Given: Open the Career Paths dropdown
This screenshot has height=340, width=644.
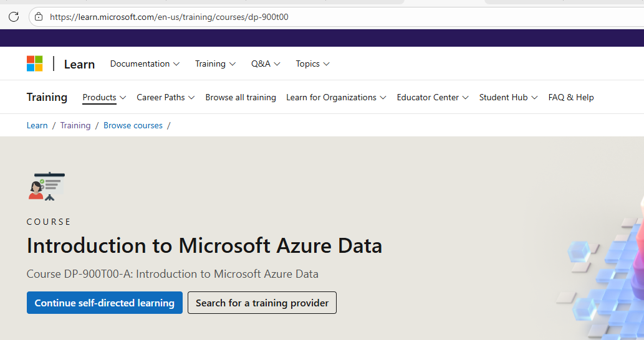Looking at the screenshot, I should (x=165, y=97).
